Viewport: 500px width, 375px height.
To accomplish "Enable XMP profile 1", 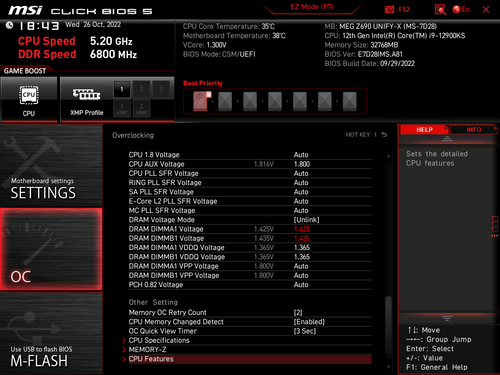I will pos(122,89).
